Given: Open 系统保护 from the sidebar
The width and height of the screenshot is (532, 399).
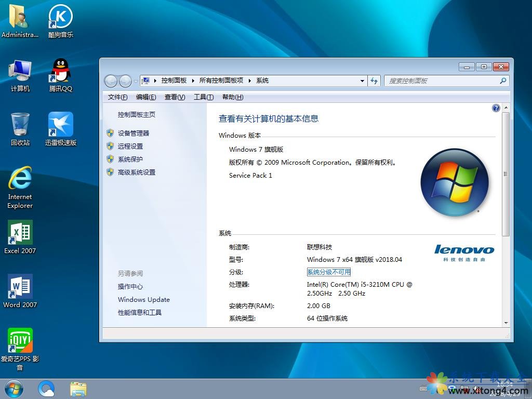Looking at the screenshot, I should coord(130,159).
